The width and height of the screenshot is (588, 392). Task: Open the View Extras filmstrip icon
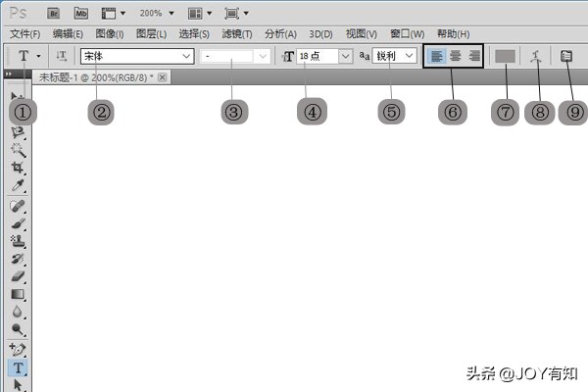coord(109,14)
